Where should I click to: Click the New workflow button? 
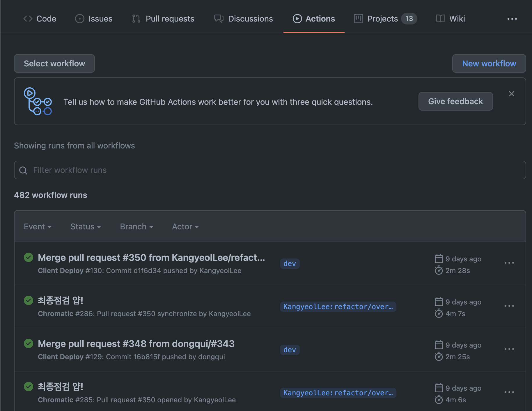(489, 63)
